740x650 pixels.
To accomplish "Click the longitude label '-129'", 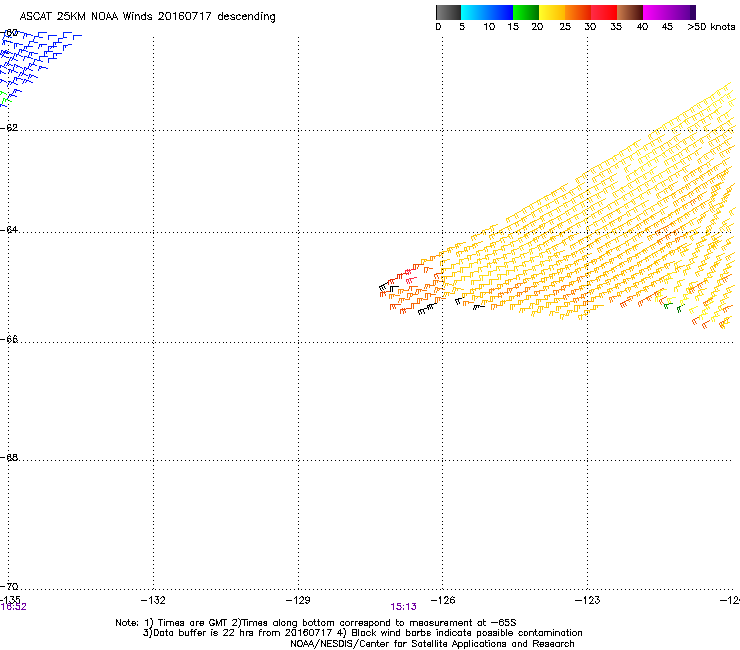I will (298, 600).
